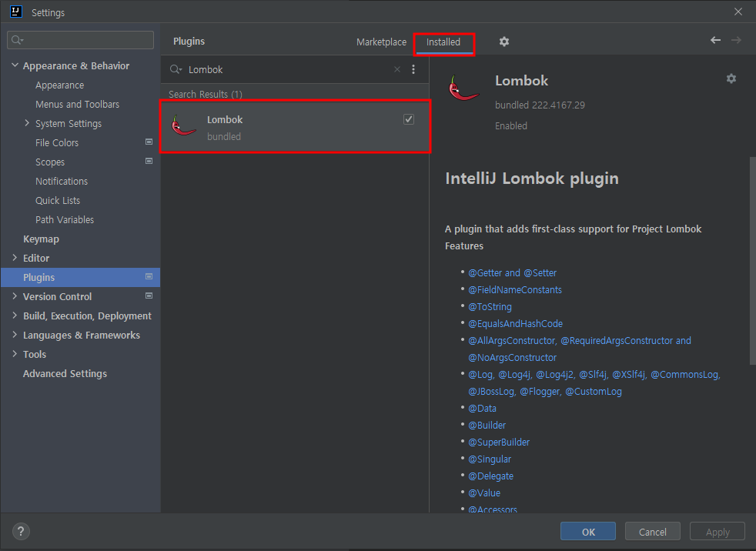The width and height of the screenshot is (756, 551).
Task: Open the @Singular link
Action: point(490,459)
